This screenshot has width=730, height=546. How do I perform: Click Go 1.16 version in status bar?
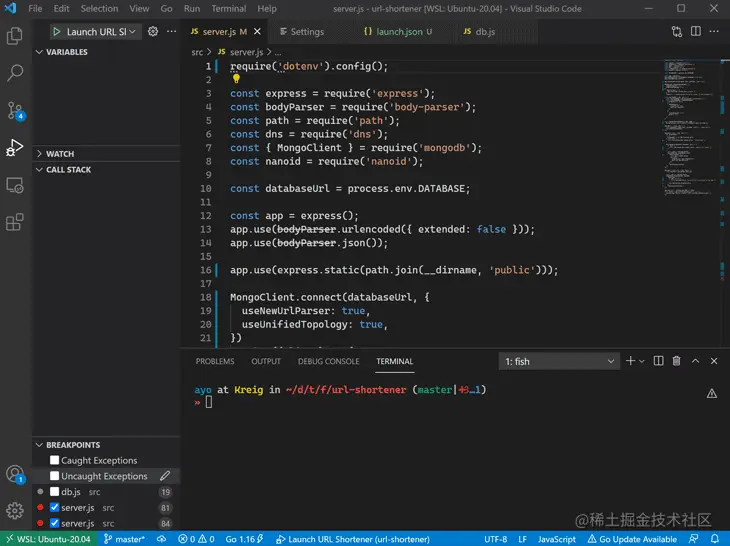pyautogui.click(x=244, y=539)
